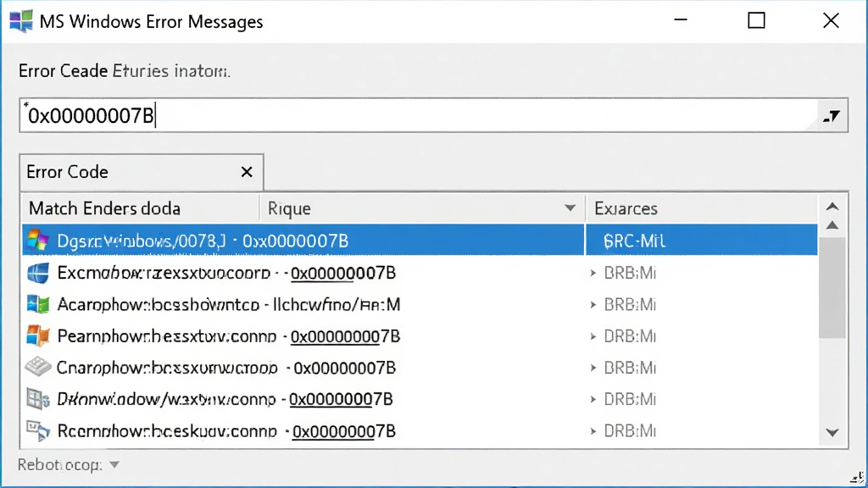Click the topmost scrollbar up arrow
868x488 pixels.
coord(832,207)
